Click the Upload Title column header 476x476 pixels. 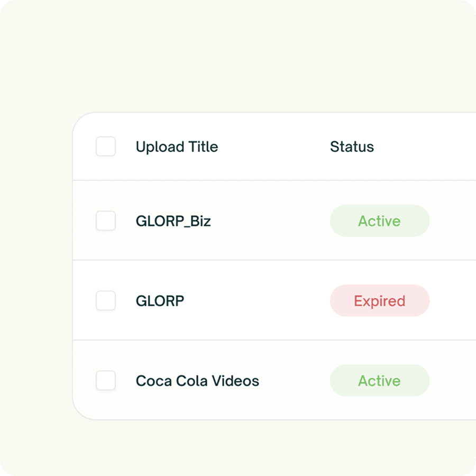point(177,147)
